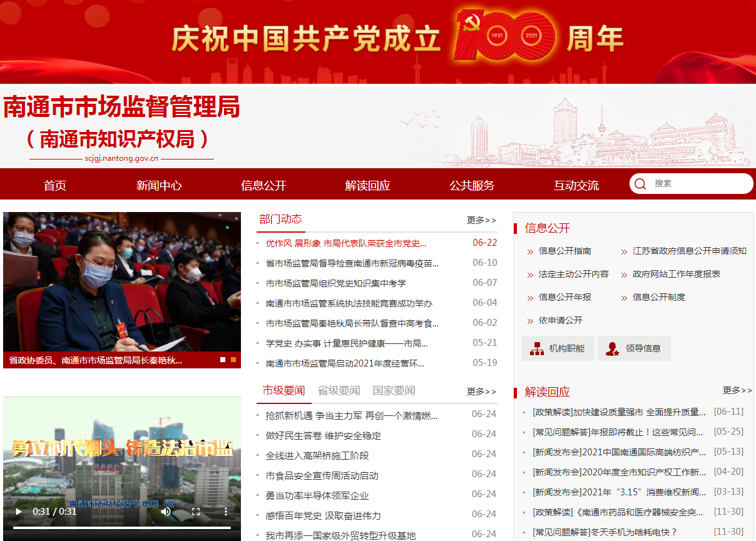Open 机构职能 organization chart button
Screen dimensions: 756x541
coord(558,348)
